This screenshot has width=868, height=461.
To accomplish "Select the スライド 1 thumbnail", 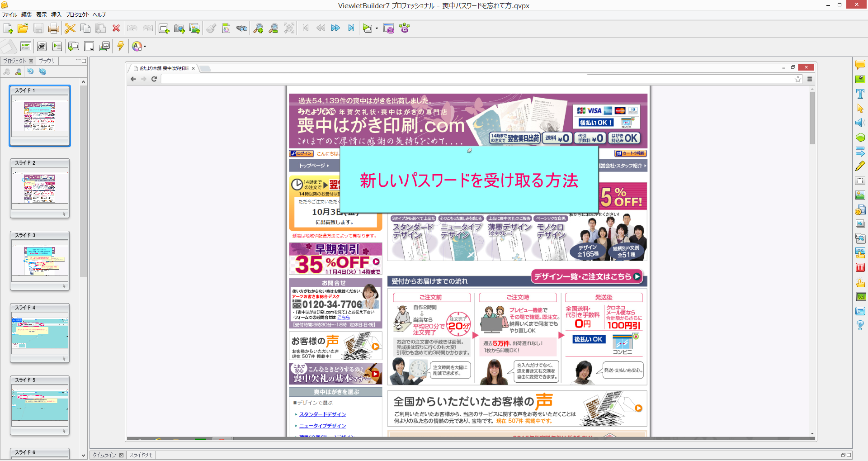I will pyautogui.click(x=40, y=116).
